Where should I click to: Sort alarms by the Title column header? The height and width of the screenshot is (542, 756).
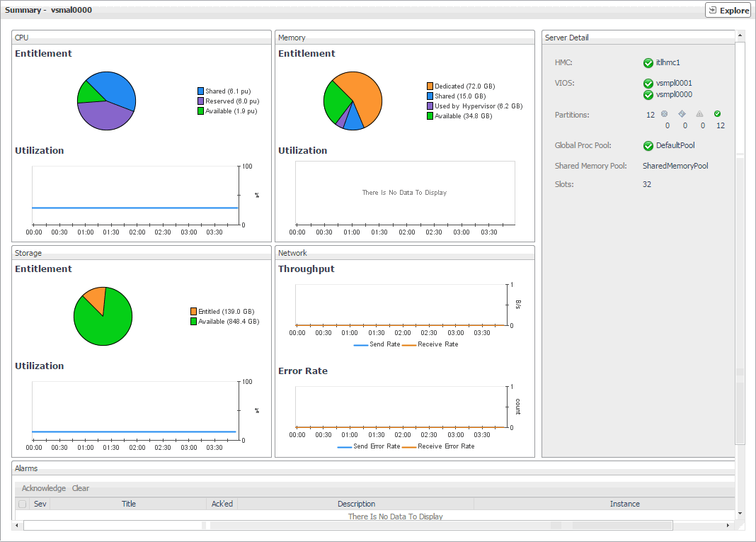[x=128, y=504]
